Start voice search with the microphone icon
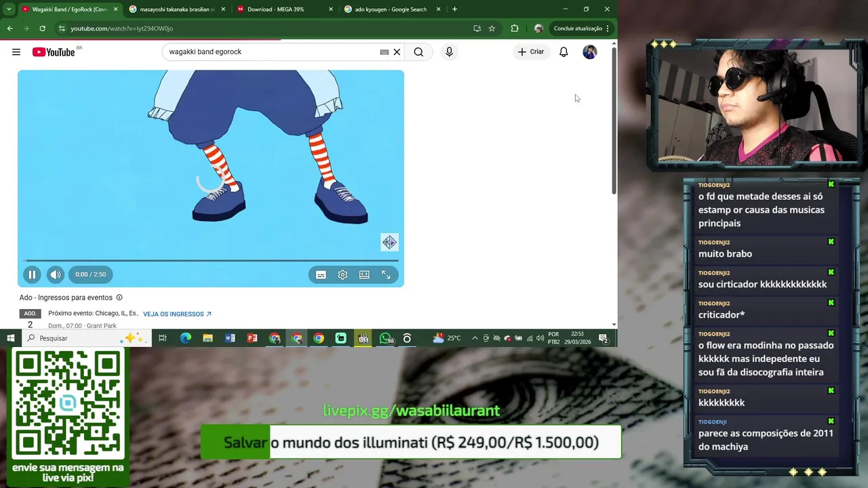The image size is (868, 488). click(x=449, y=52)
